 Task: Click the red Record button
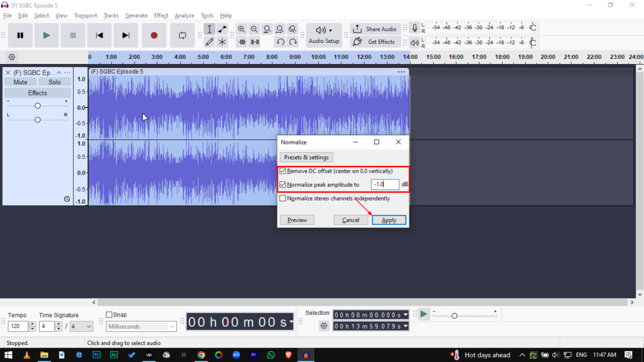[x=154, y=36]
